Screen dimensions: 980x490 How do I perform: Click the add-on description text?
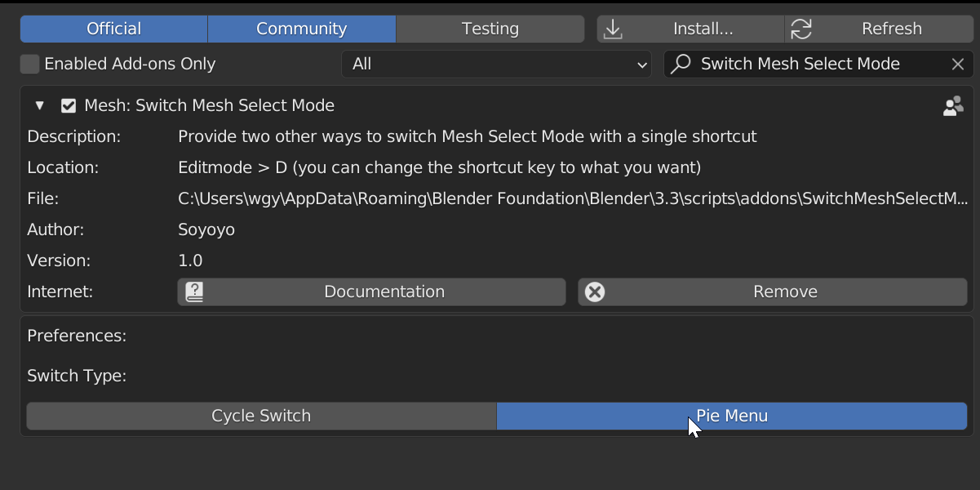coord(468,136)
